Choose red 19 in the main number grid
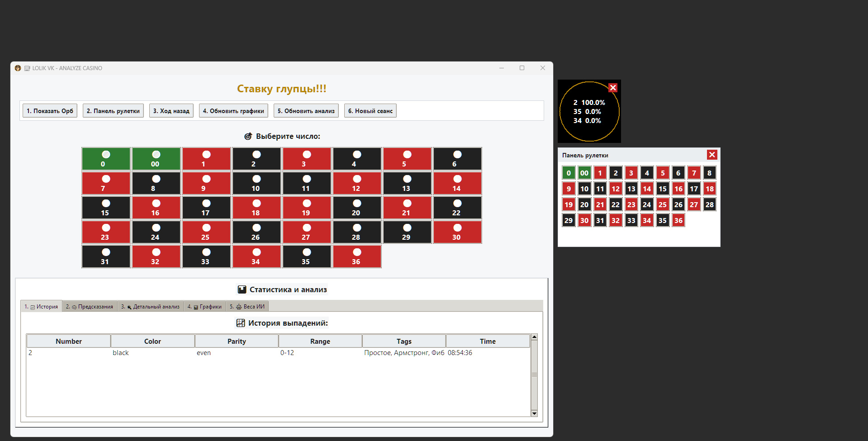Viewport: 868px width, 441px height. (307, 208)
